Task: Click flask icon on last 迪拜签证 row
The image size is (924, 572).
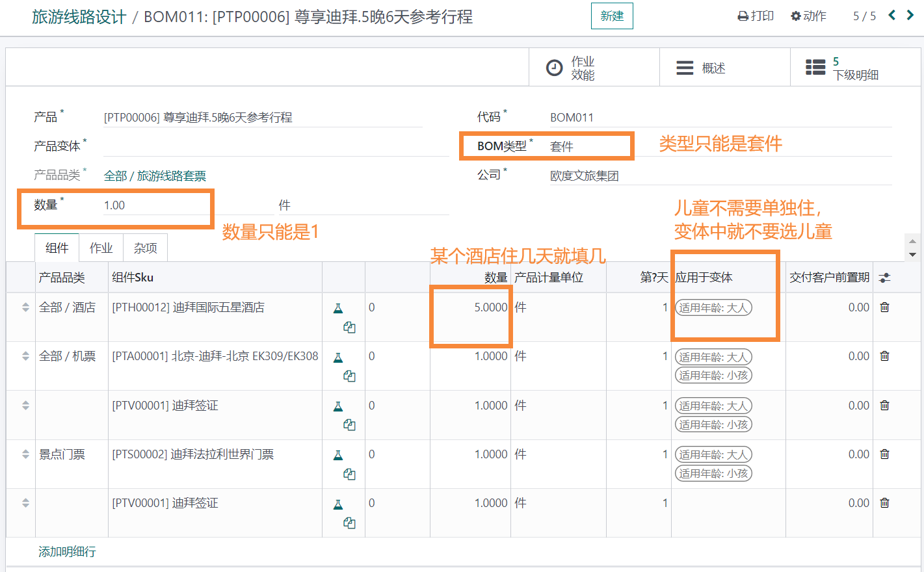Action: click(338, 504)
